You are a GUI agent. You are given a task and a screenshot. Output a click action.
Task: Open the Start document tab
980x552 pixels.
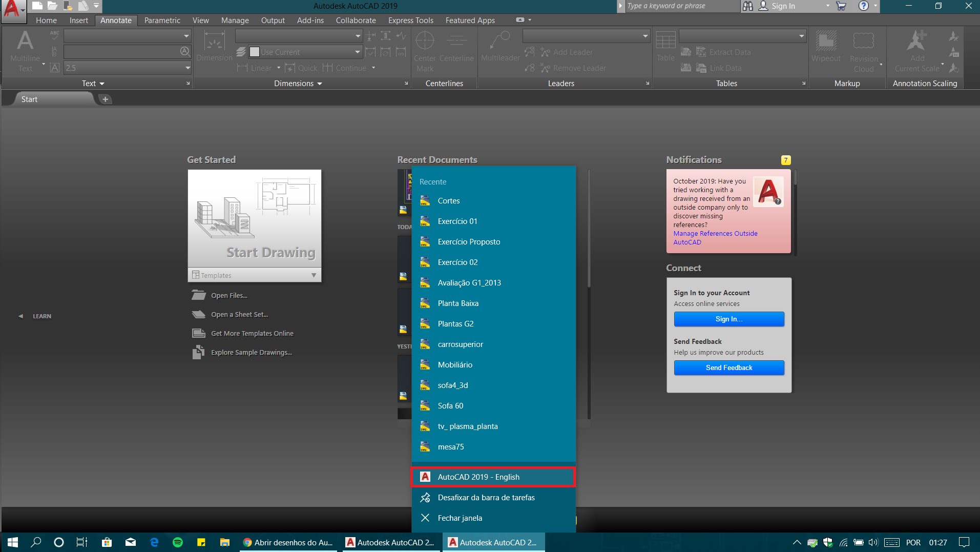point(54,99)
